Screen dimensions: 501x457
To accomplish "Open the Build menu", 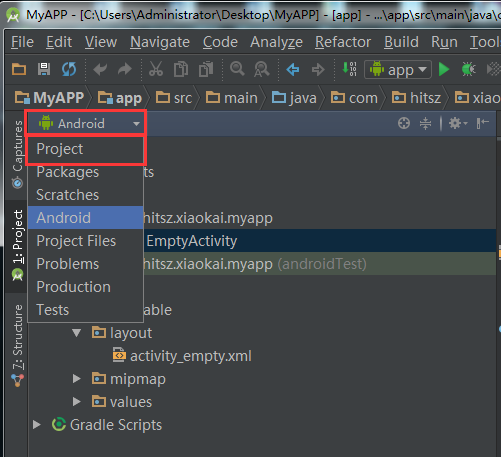I will [401, 42].
